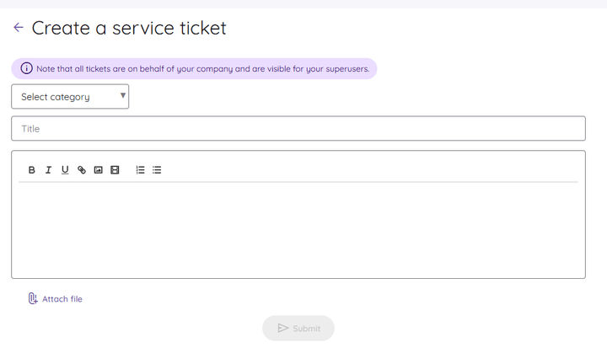This screenshot has width=607, height=364.
Task: Click the Attach file link text
Action: pos(62,299)
